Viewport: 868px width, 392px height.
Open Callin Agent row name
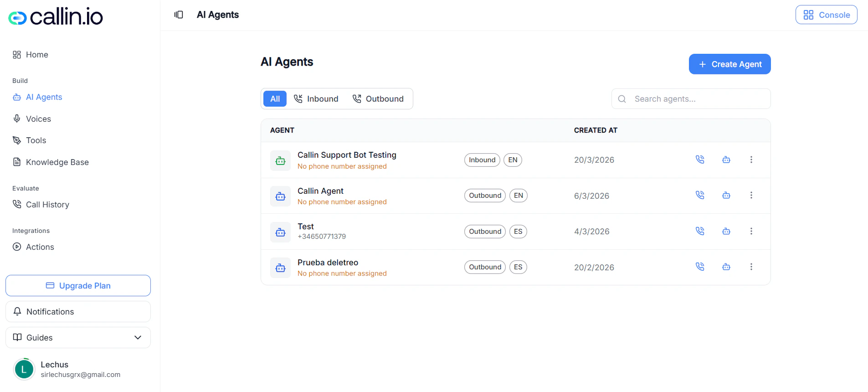(x=320, y=191)
